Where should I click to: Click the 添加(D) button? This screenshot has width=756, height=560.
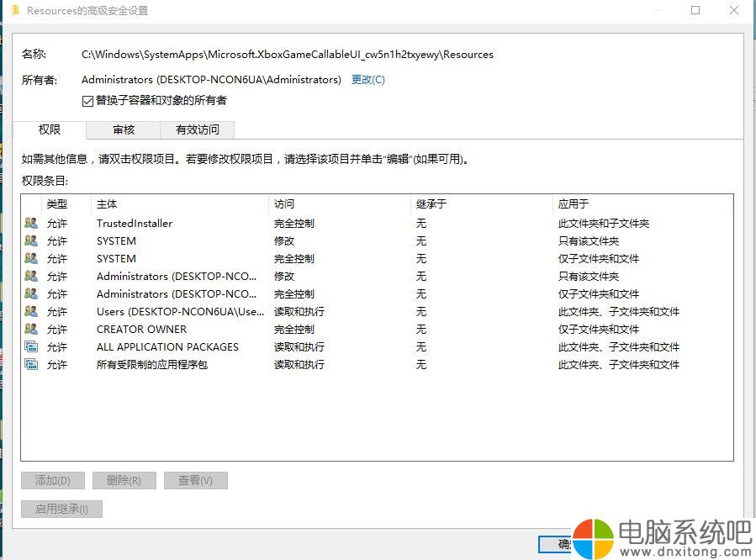(52, 480)
